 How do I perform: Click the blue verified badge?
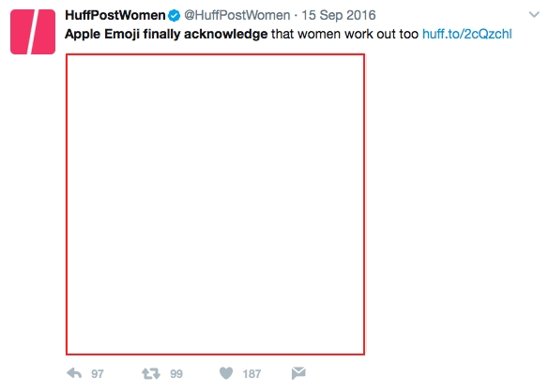pos(174,16)
